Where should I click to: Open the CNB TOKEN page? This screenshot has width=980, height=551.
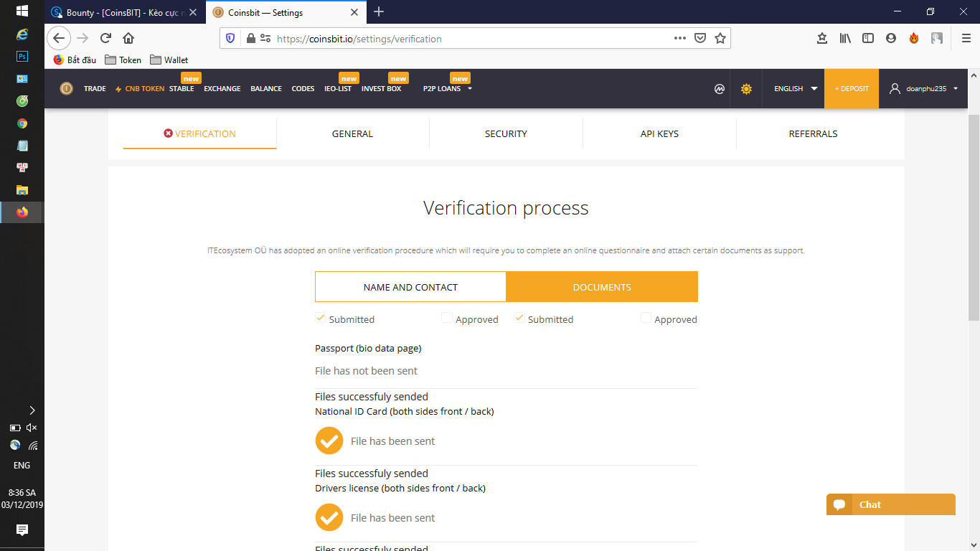click(140, 89)
